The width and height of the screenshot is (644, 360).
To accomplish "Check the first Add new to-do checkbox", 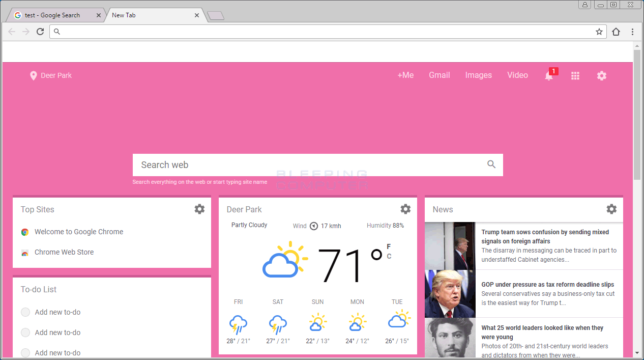I will [x=25, y=312].
